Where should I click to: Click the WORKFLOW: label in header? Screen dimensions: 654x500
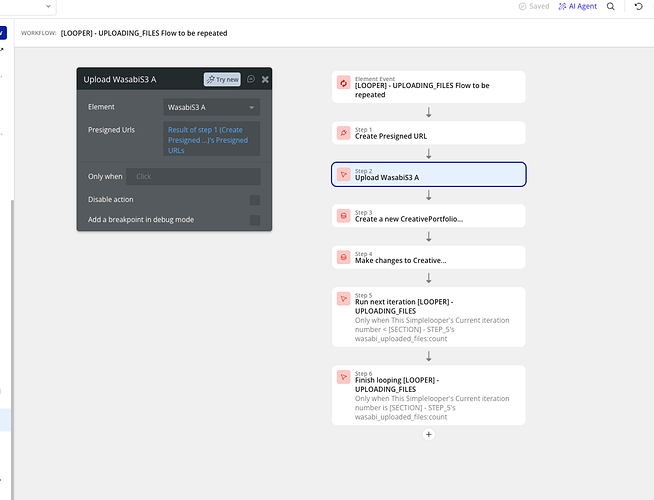click(38, 33)
